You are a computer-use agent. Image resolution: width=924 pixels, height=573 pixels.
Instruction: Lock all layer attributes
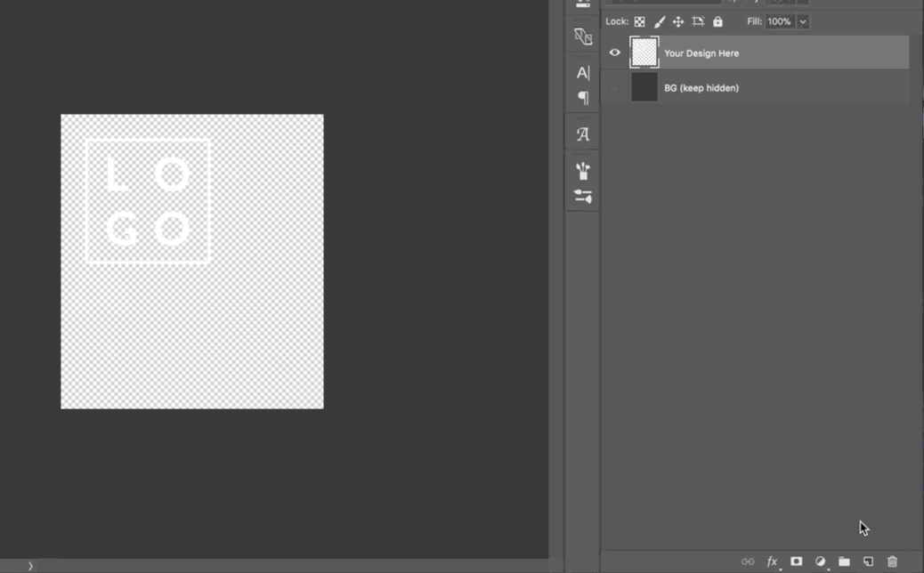(717, 21)
